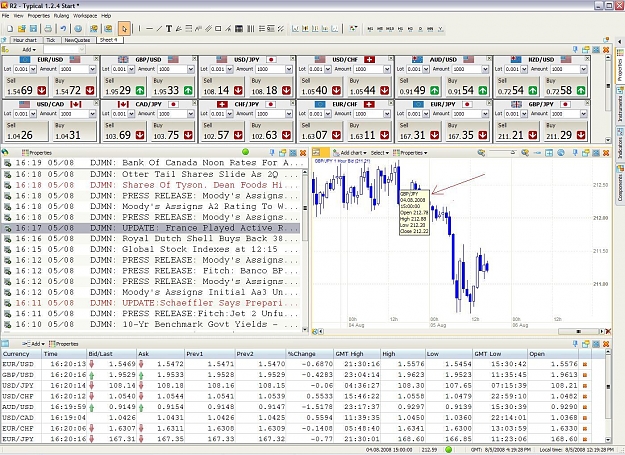Click GBP/JPY Buy 211.29 button
Viewport: 625px width, 455px height.
[x=565, y=131]
